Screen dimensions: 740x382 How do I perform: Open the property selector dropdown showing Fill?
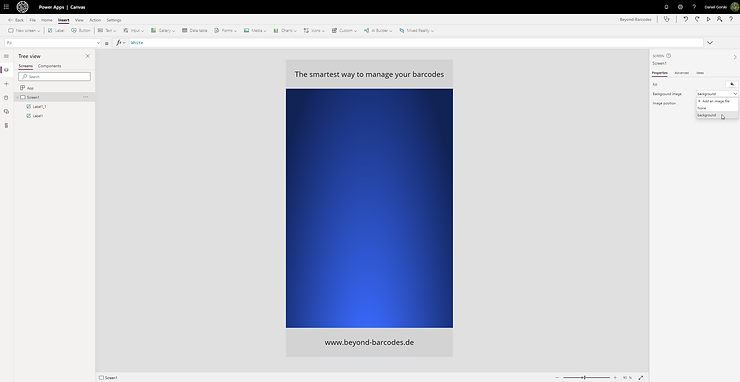52,43
